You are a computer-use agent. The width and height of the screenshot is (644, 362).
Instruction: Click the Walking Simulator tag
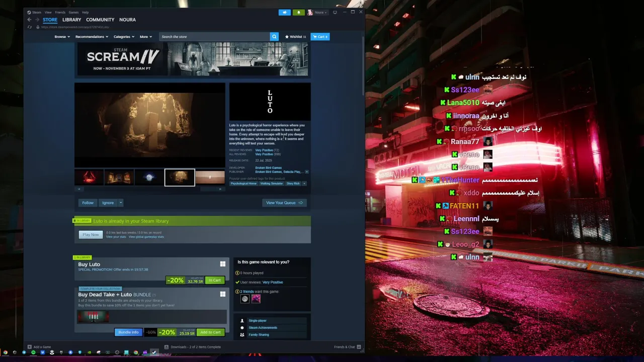271,184
